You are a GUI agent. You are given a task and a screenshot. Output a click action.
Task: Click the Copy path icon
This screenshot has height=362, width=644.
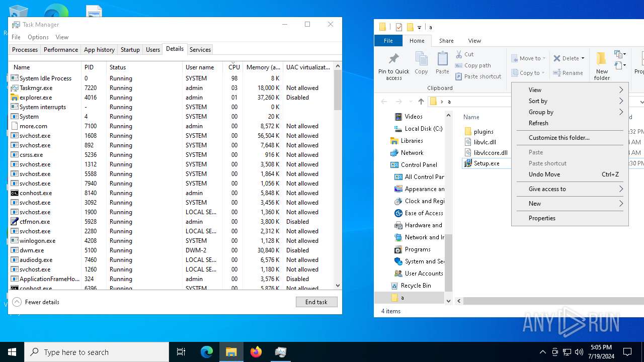pos(459,65)
